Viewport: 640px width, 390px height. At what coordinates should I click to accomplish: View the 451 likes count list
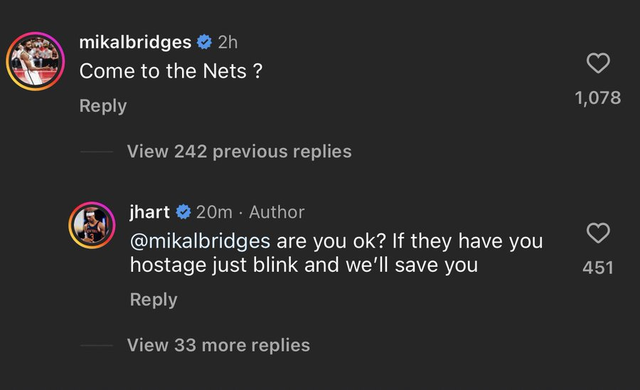(598, 268)
